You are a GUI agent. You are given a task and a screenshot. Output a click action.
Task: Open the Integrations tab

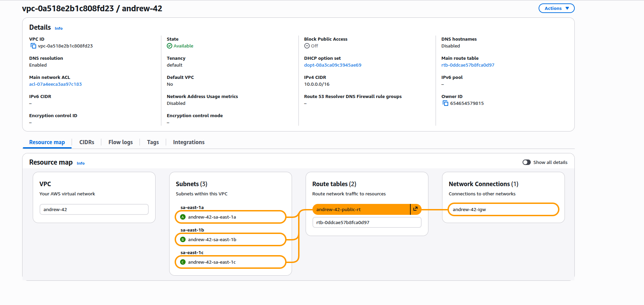pyautogui.click(x=189, y=142)
